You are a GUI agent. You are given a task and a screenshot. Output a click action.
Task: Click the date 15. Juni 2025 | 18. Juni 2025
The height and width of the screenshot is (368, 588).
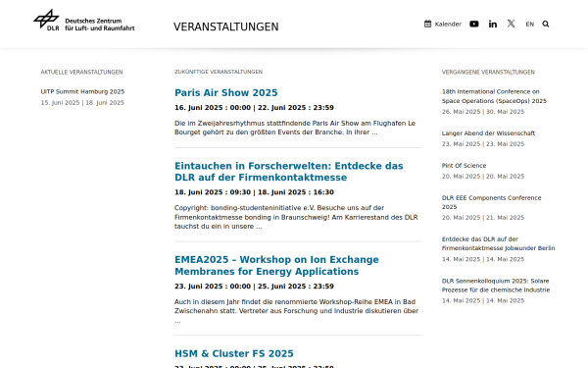click(x=82, y=103)
